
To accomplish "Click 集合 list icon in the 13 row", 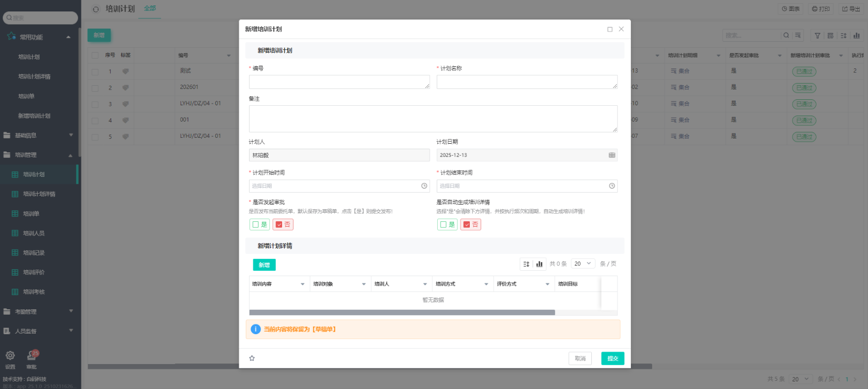I will pyautogui.click(x=674, y=71).
